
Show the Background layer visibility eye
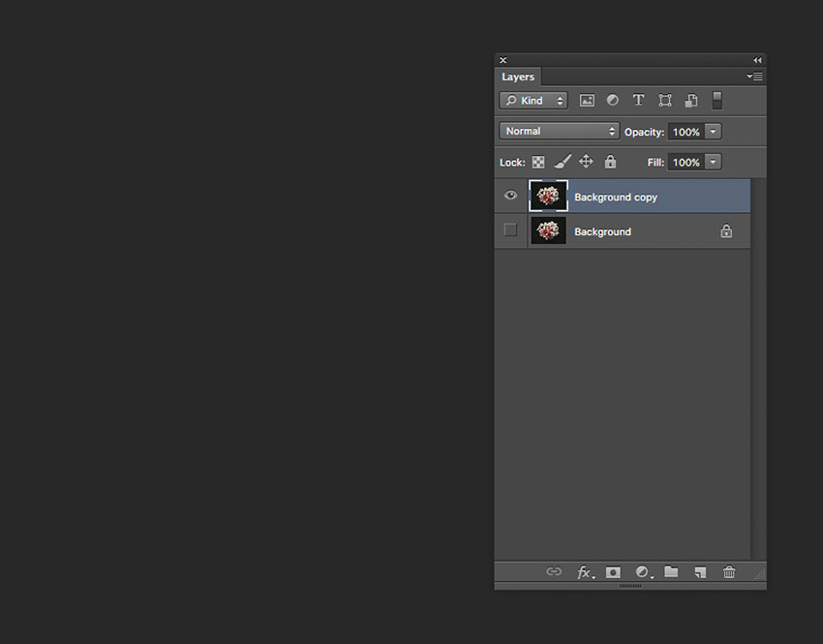(x=510, y=230)
